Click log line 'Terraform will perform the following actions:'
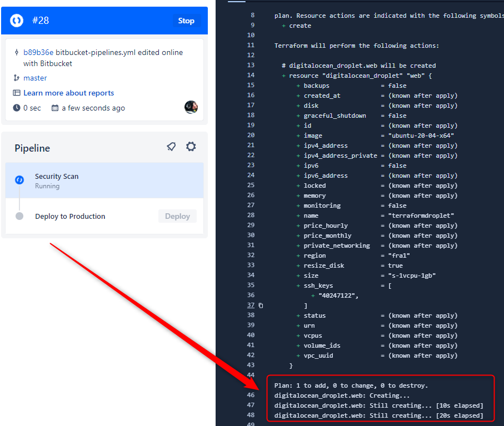This screenshot has height=426, width=504. pyautogui.click(x=356, y=46)
